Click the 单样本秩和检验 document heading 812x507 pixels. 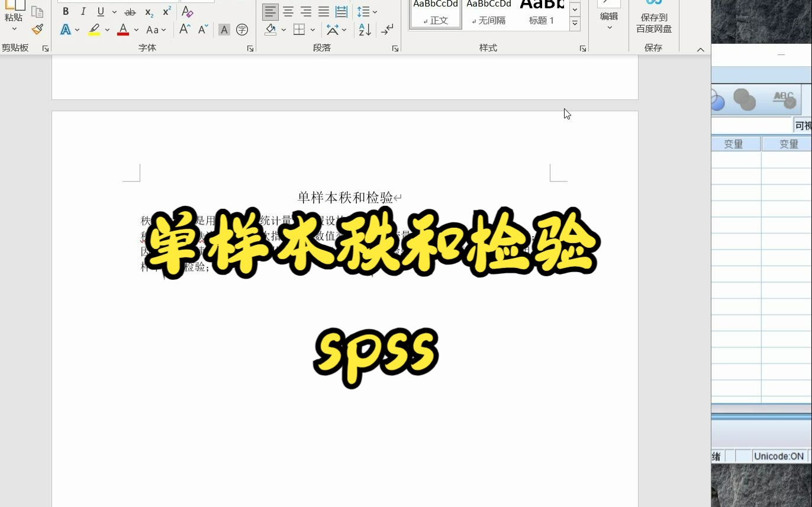coord(346,198)
